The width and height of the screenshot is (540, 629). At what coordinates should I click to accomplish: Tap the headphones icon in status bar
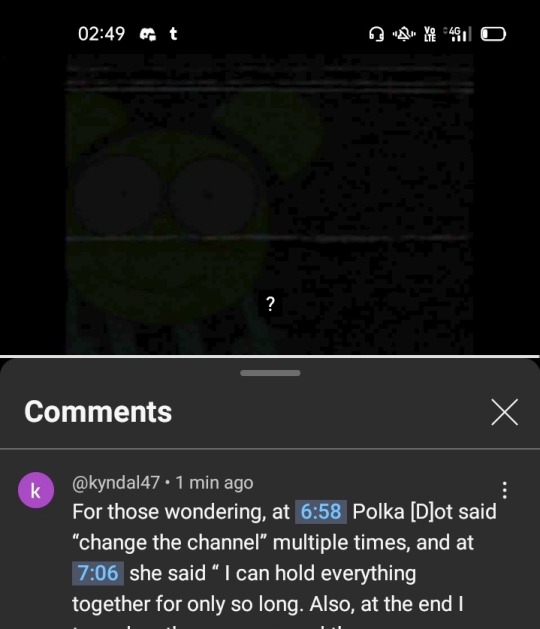pyautogui.click(x=376, y=34)
